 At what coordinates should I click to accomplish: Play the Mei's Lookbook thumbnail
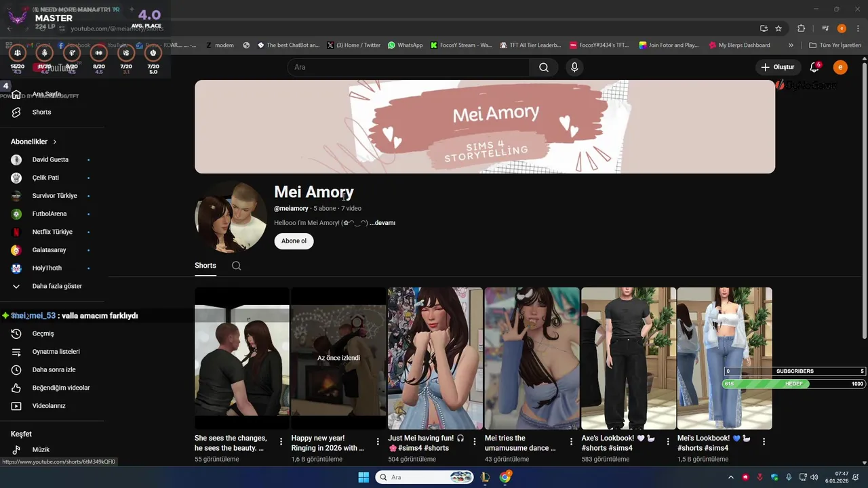[x=724, y=359]
